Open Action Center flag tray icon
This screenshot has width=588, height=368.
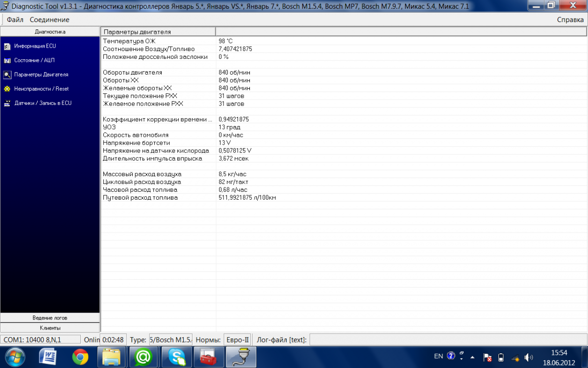tap(488, 357)
